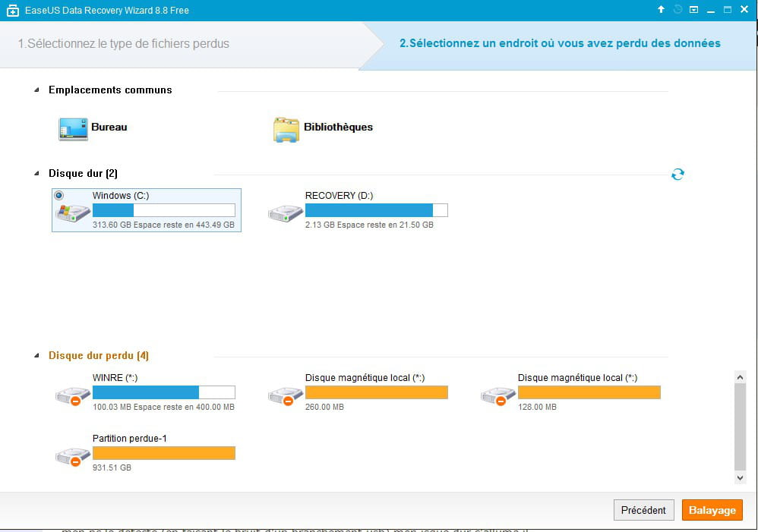Collapse the Emplacements communs section
758x532 pixels.
36,90
